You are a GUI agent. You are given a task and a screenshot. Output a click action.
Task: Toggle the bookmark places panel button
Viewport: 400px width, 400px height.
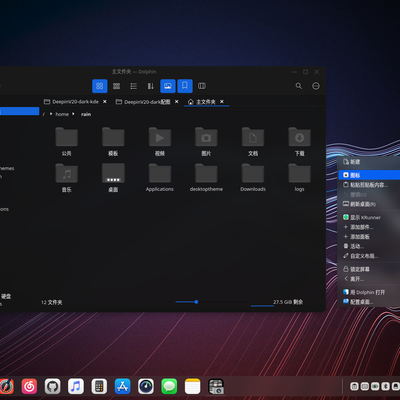185,86
